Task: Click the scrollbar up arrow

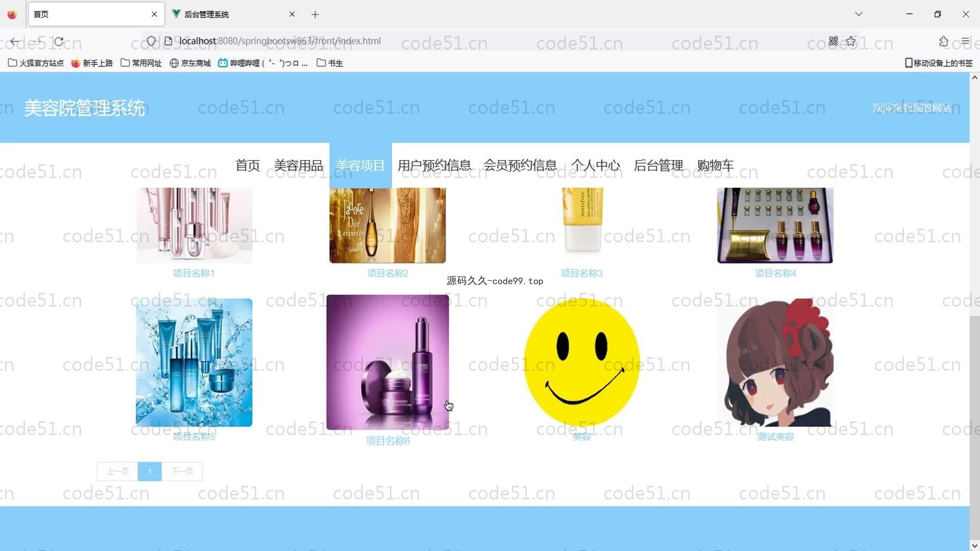Action: click(974, 78)
